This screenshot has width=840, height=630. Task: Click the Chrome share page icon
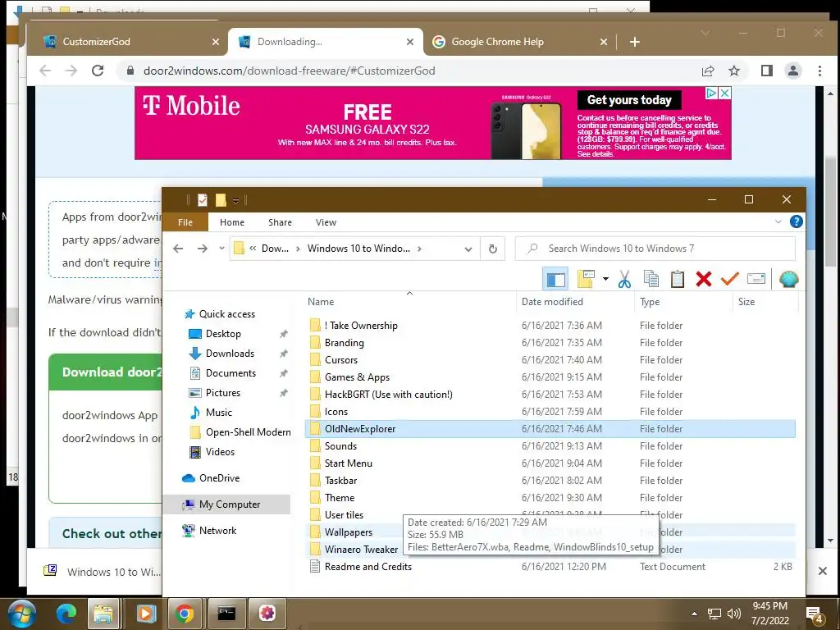[708, 71]
